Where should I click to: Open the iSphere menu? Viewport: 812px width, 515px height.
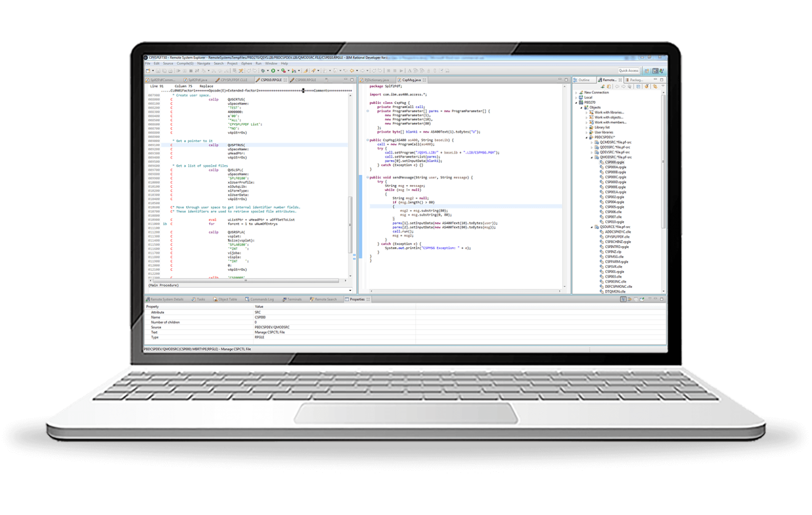246,63
